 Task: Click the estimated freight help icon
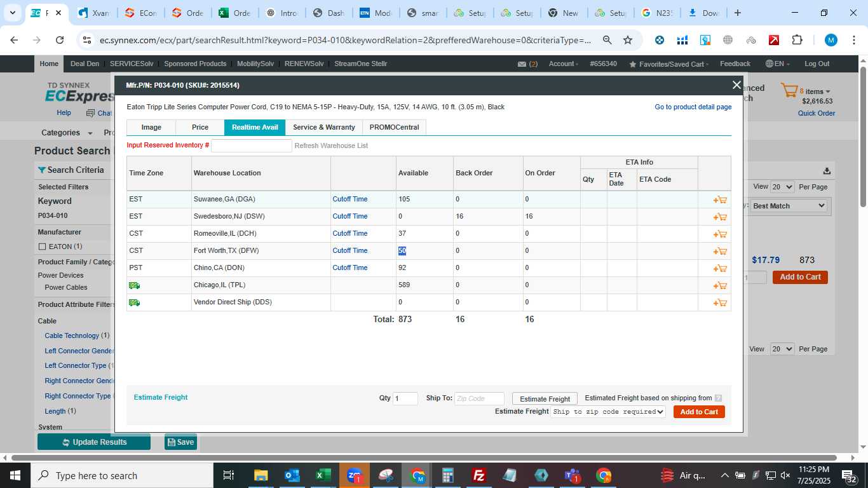click(718, 398)
